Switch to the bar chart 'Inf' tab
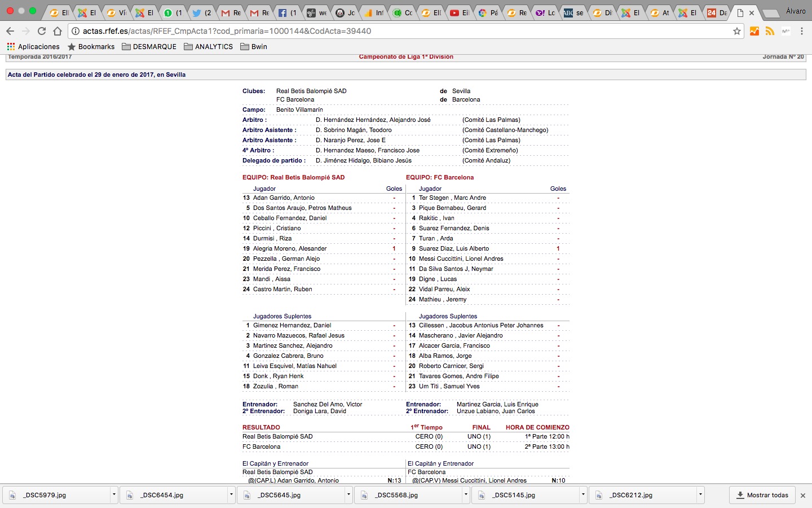 [x=373, y=12]
